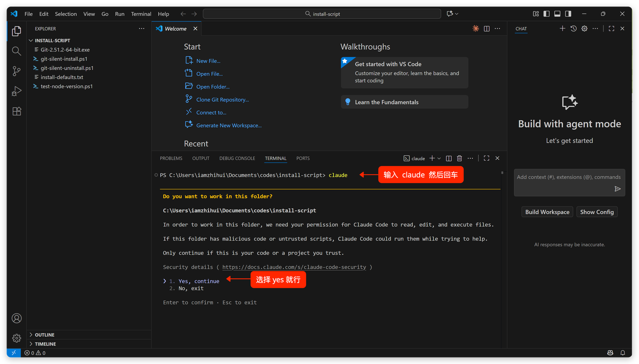Open the Run and Debug view
639x364 pixels.
pos(16,91)
